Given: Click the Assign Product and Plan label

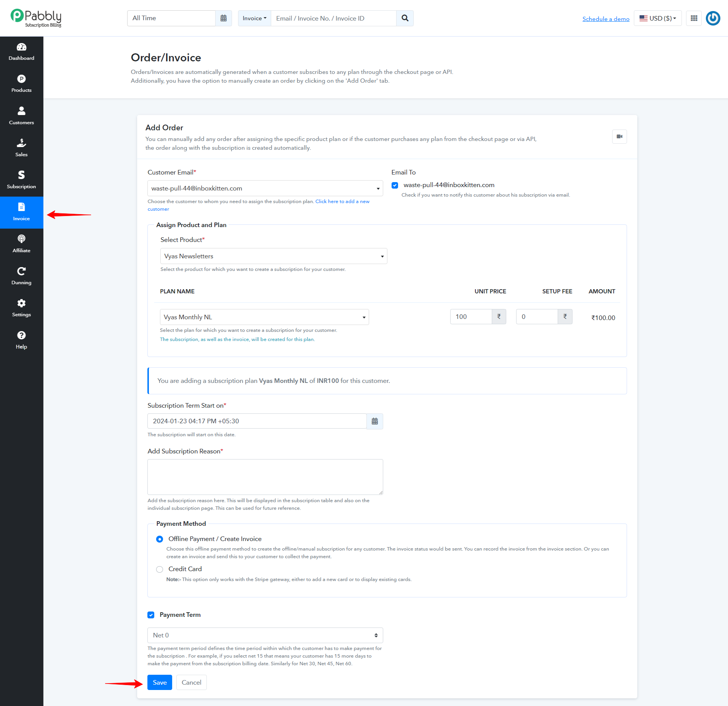Looking at the screenshot, I should (x=191, y=225).
